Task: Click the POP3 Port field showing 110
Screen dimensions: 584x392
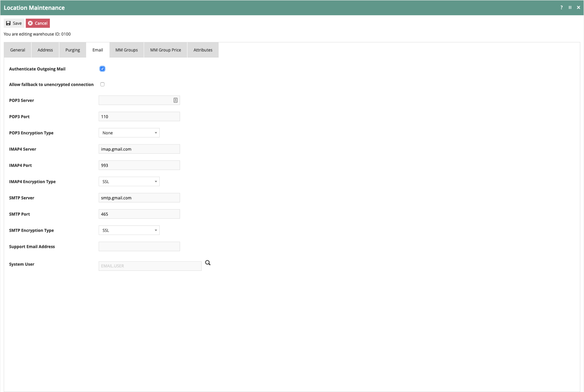Action: (x=139, y=117)
